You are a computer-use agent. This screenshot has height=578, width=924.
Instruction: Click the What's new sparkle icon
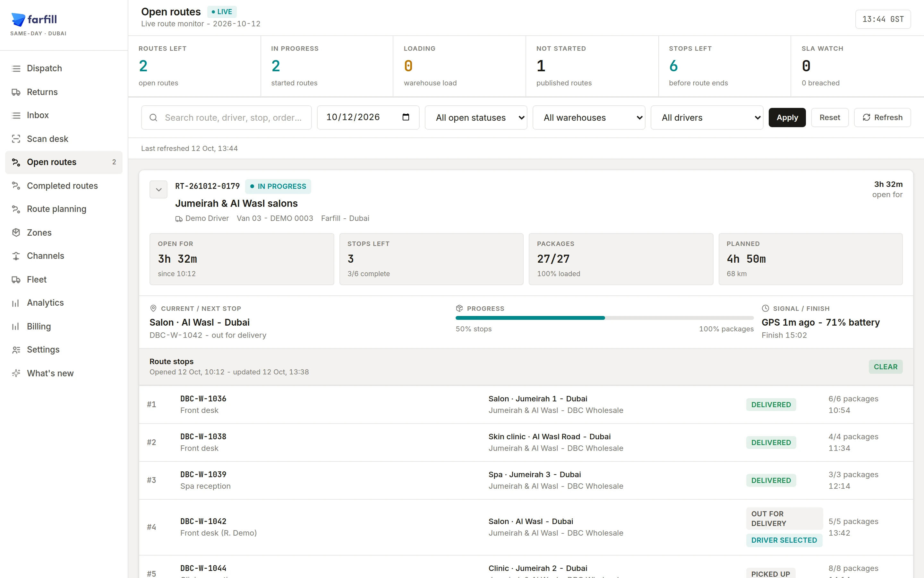[16, 373]
